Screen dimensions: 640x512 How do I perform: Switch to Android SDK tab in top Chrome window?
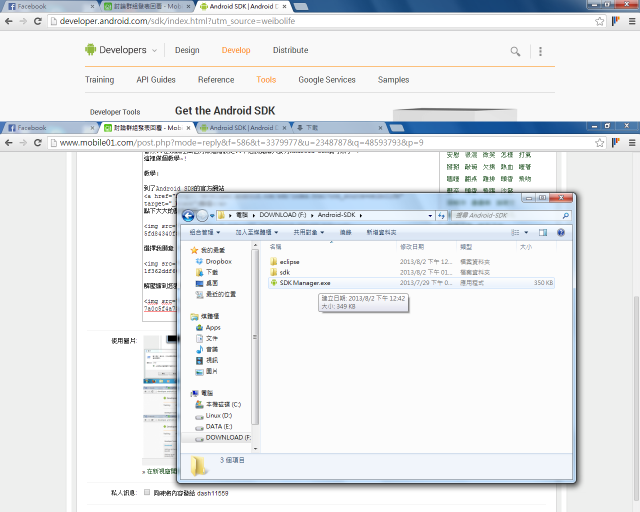point(244,7)
